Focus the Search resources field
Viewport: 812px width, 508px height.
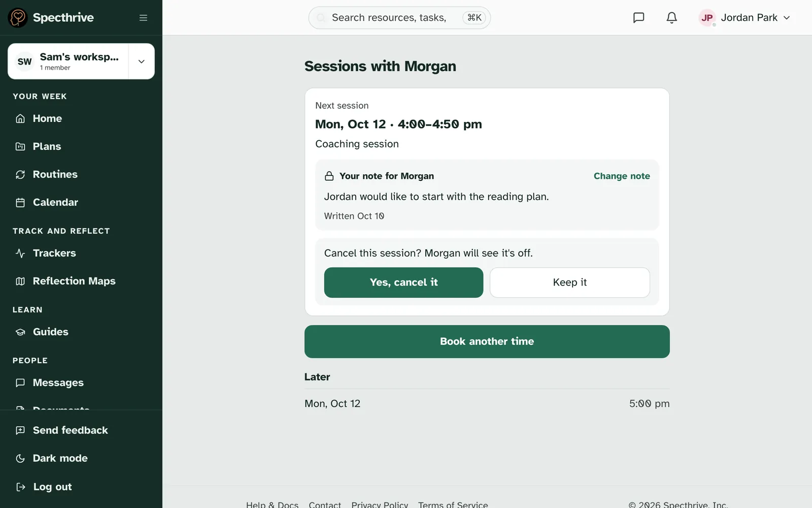399,18
